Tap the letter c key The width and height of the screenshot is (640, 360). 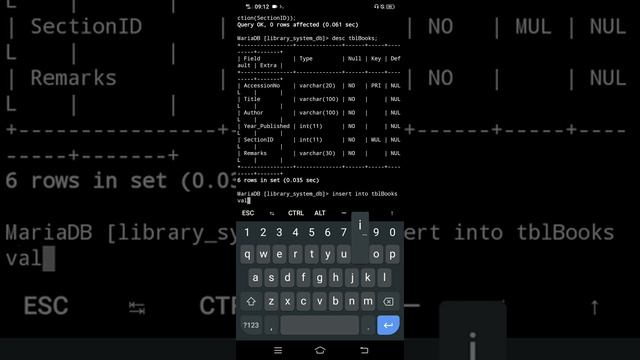pos(303,302)
